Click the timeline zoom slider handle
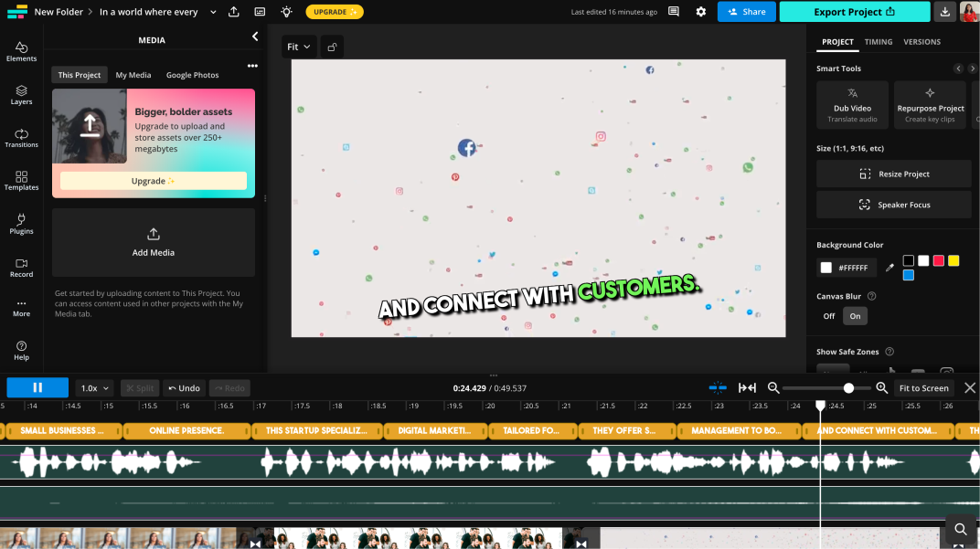 848,388
